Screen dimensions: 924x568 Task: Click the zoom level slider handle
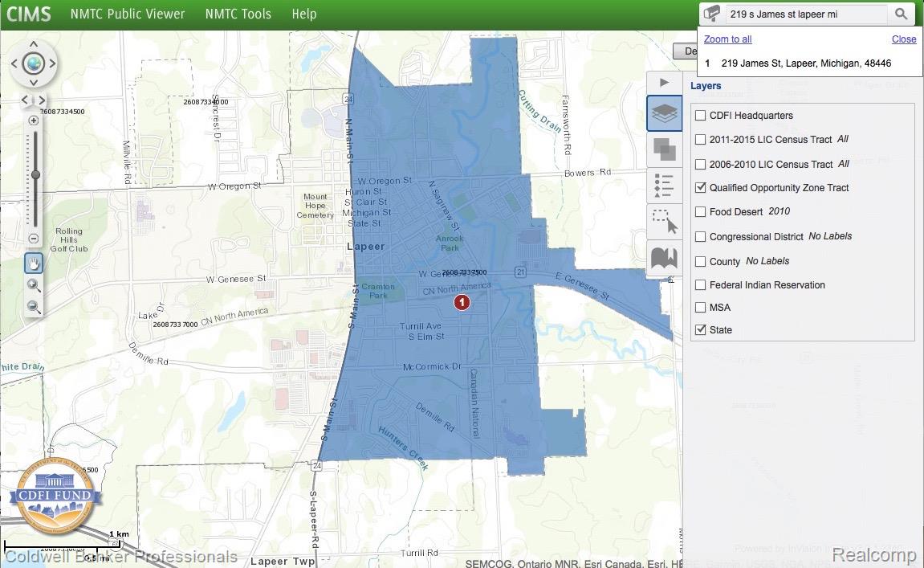35,174
